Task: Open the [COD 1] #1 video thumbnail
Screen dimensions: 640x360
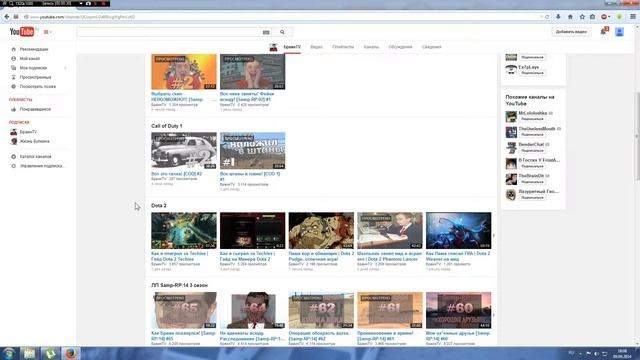Action: [252, 151]
